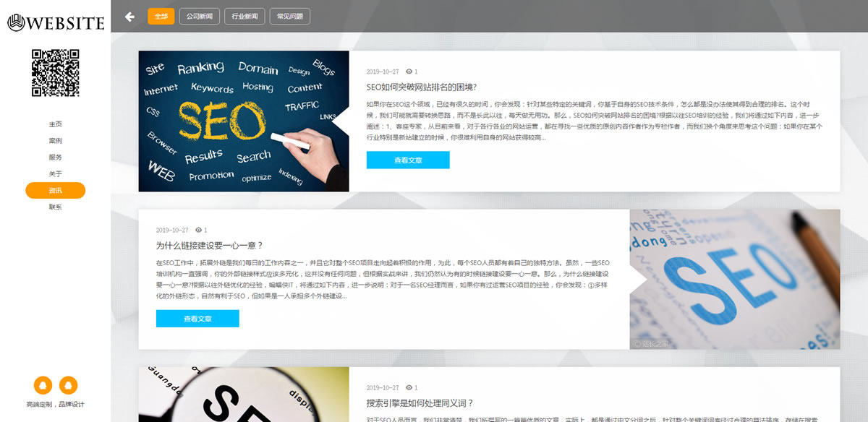Select the 常见问题 filter tab
The image size is (868, 422).
290,16
